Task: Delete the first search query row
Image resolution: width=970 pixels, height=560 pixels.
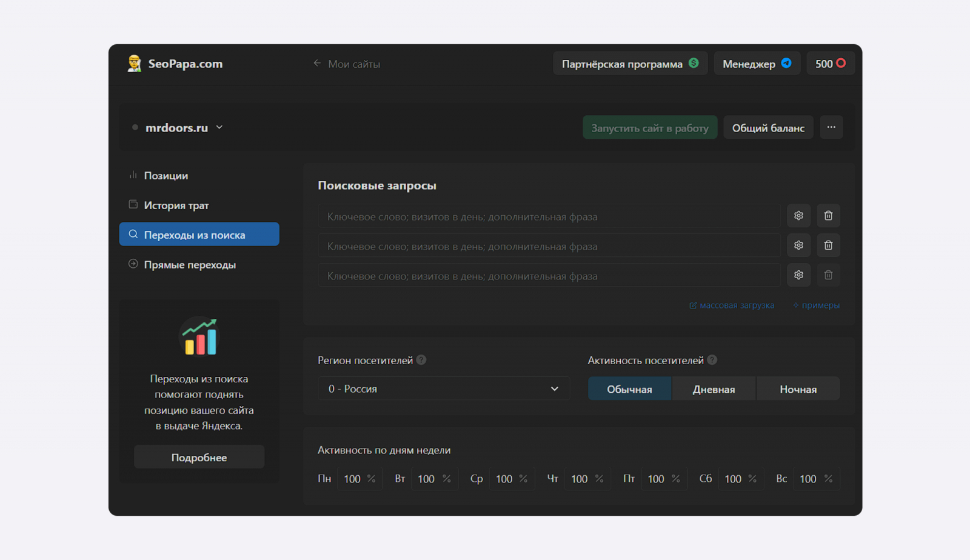Action: click(828, 216)
